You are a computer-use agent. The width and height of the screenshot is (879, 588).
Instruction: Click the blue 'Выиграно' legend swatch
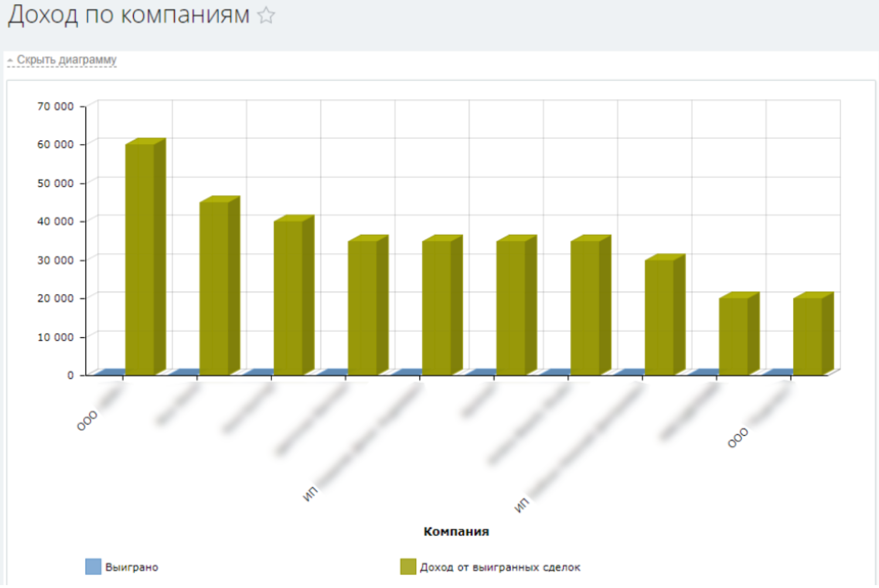(x=93, y=566)
